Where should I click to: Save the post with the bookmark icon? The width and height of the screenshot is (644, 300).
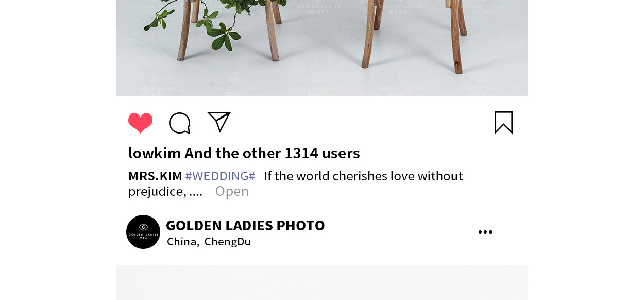click(503, 123)
